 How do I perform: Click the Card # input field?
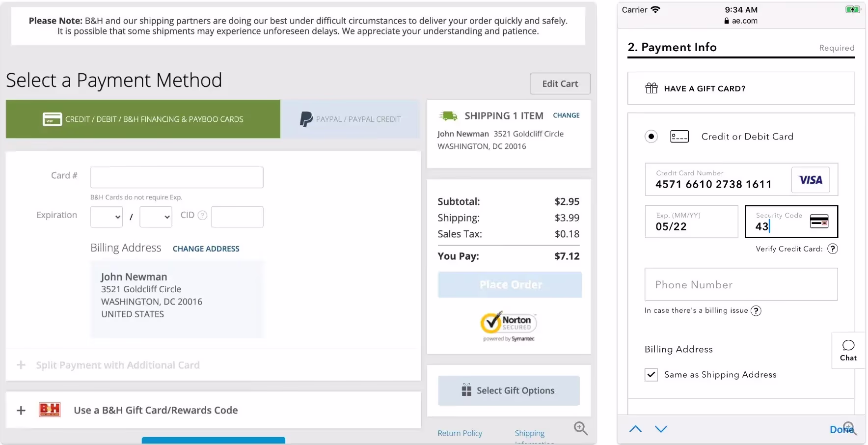click(x=177, y=177)
